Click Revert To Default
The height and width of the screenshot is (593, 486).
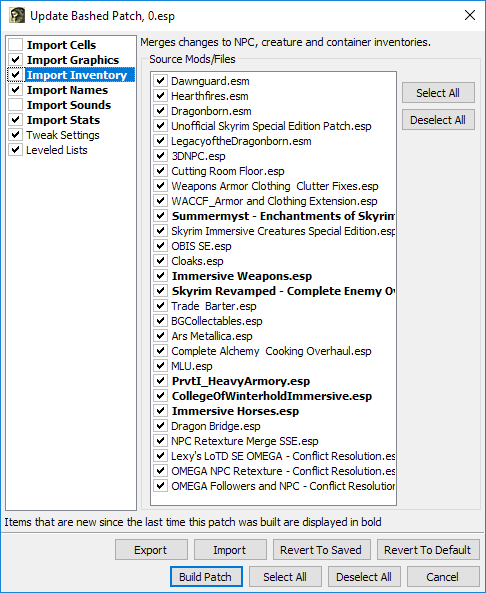[428, 550]
